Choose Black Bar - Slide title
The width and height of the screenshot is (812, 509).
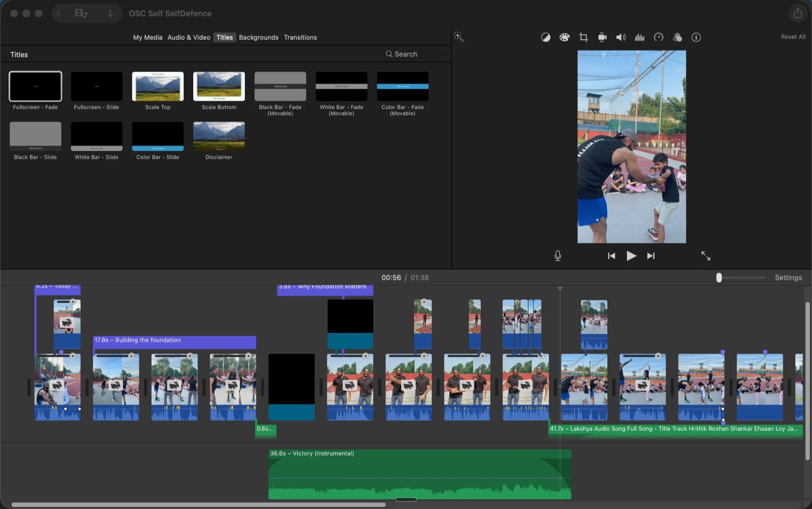35,141
